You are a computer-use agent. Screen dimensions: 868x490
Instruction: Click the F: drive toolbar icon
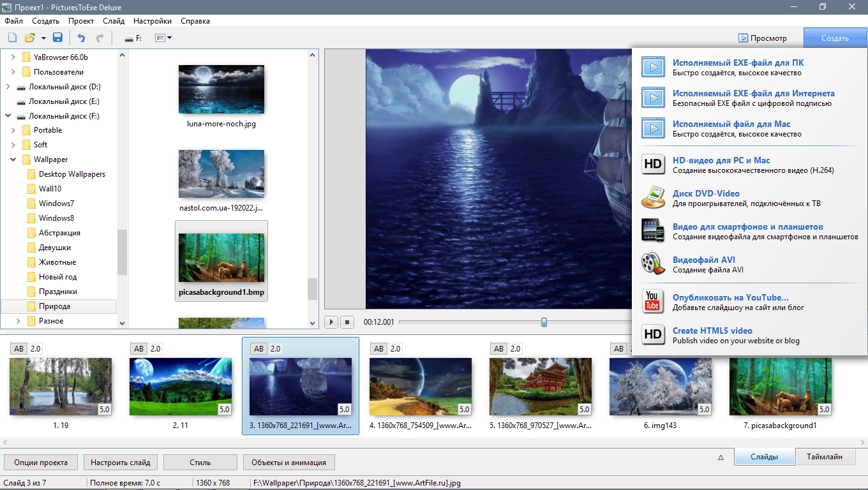[x=133, y=38]
